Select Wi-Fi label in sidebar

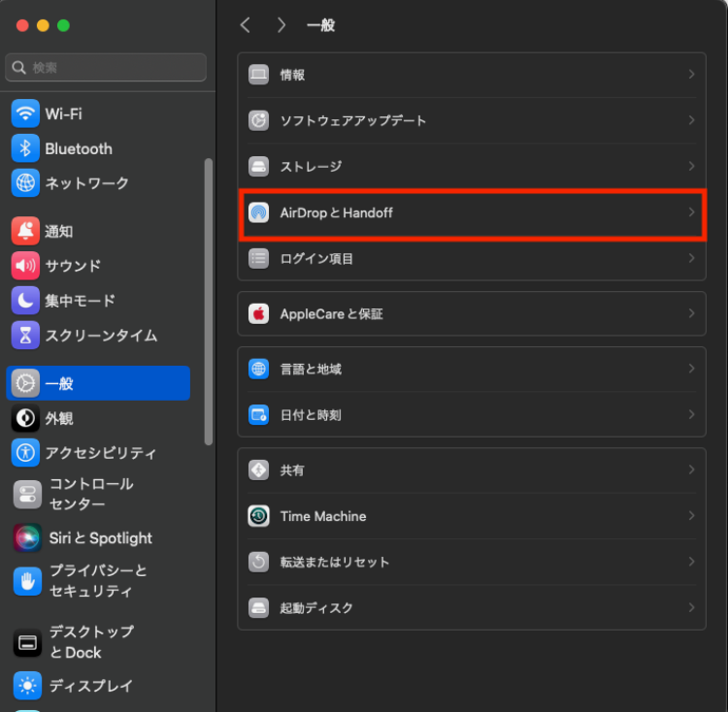64,113
